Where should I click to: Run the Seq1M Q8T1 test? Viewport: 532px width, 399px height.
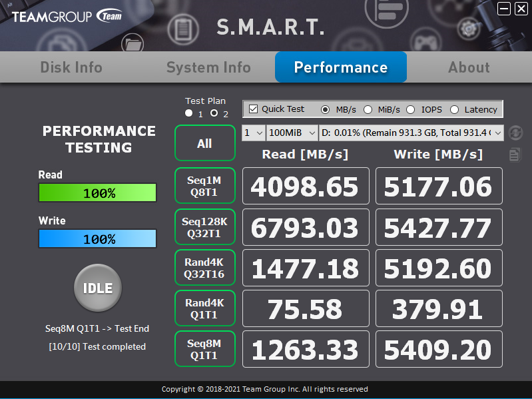click(204, 185)
